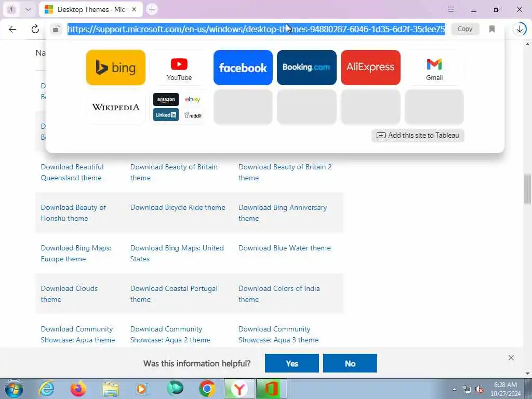Open Download Colors of India theme

click(279, 294)
